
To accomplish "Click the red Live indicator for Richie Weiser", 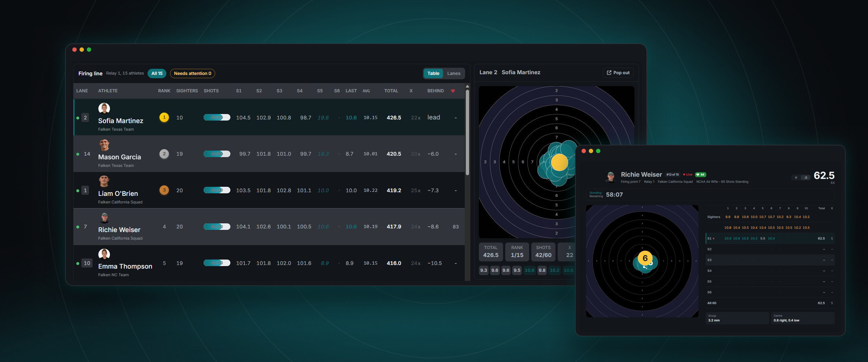I will coord(688,174).
